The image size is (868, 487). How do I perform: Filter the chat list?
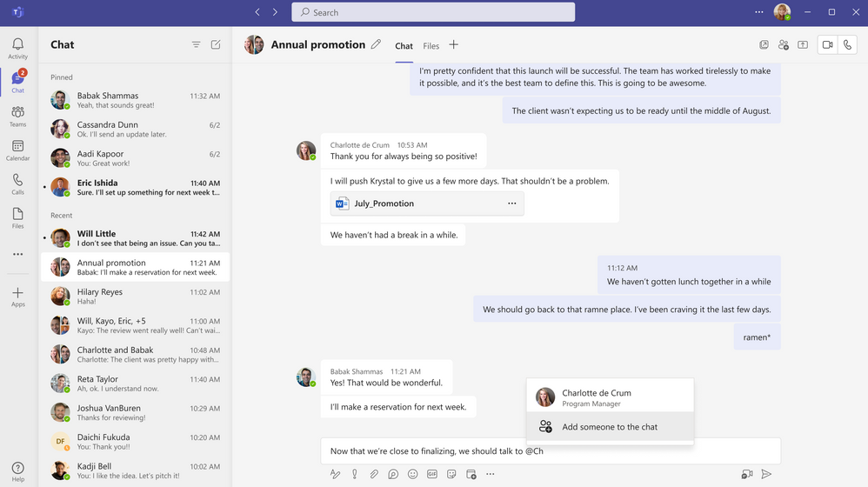(x=196, y=45)
